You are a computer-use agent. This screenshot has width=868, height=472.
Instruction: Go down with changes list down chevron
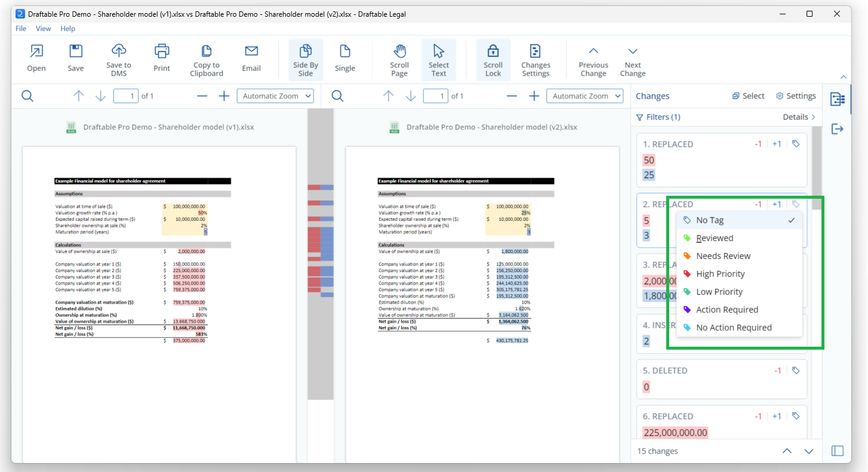[x=809, y=451]
